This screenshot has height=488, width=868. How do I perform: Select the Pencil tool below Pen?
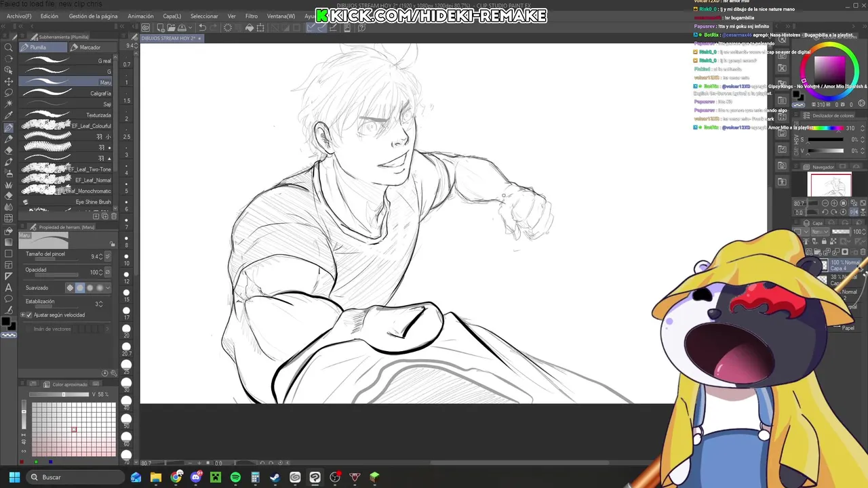(x=8, y=139)
